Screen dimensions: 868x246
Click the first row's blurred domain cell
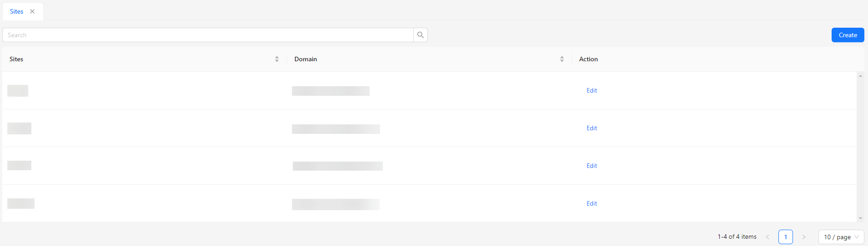pyautogui.click(x=331, y=91)
